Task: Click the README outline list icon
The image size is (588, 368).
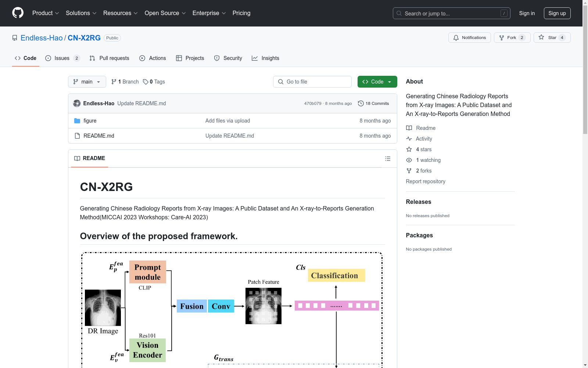Action: coord(387,159)
